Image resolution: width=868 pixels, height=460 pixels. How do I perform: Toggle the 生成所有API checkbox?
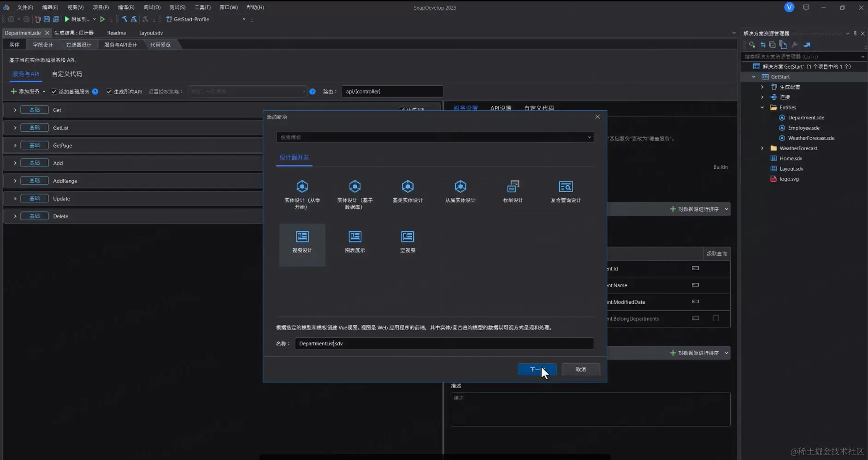(x=109, y=92)
